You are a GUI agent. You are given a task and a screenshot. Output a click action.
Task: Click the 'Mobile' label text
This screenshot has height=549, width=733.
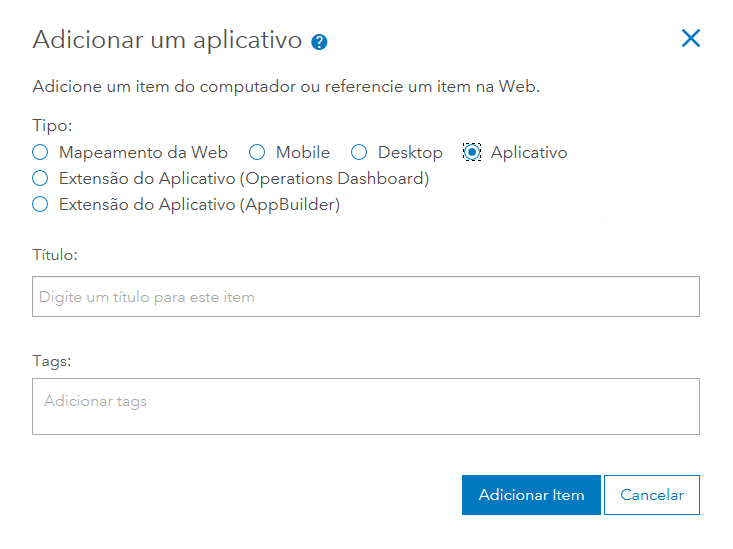(x=303, y=153)
